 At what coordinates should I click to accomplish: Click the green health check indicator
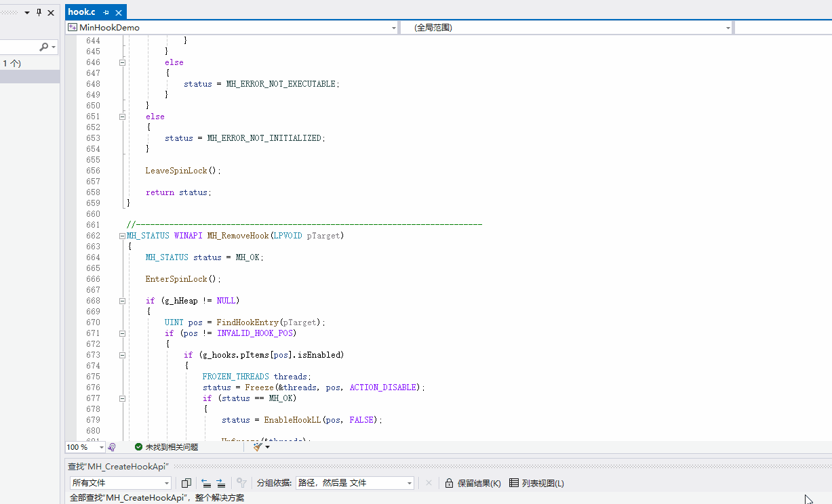click(138, 447)
